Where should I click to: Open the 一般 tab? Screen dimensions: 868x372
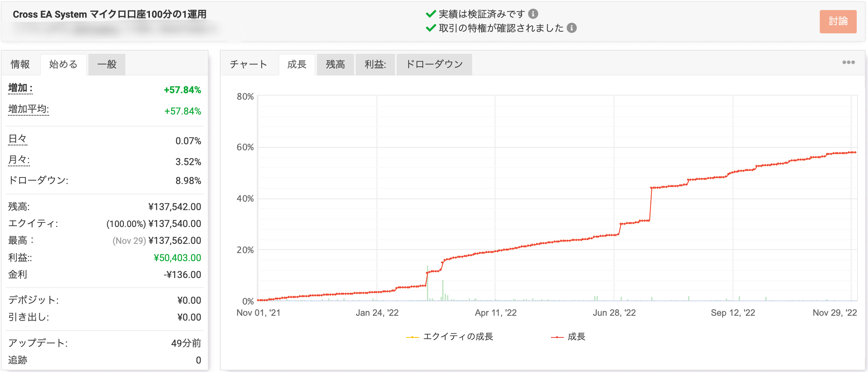click(107, 64)
